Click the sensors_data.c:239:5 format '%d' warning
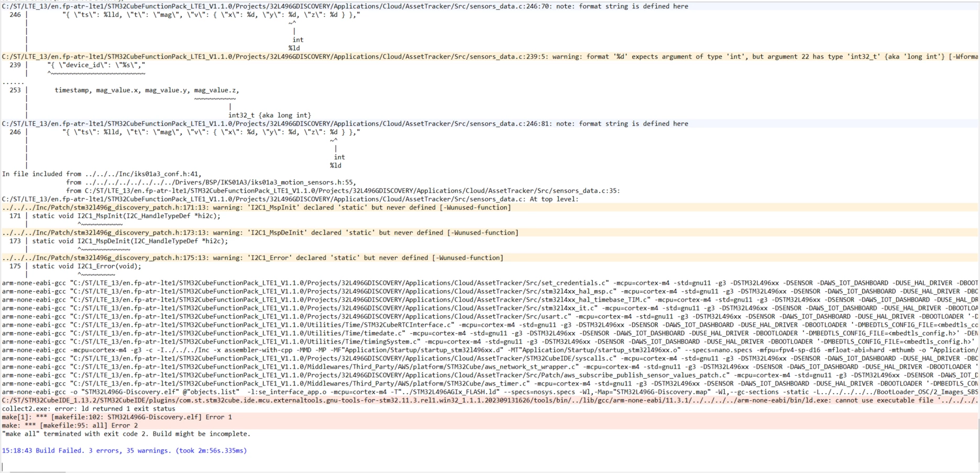The height and width of the screenshot is (473, 980). pos(490,57)
